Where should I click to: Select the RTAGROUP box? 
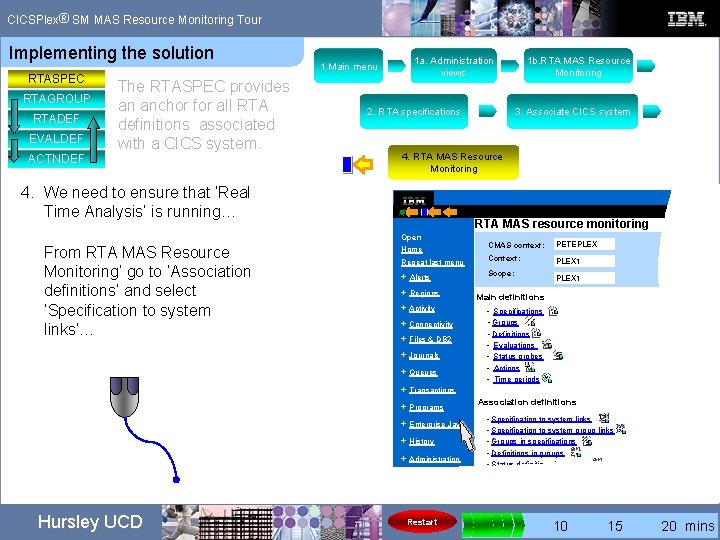[56, 99]
